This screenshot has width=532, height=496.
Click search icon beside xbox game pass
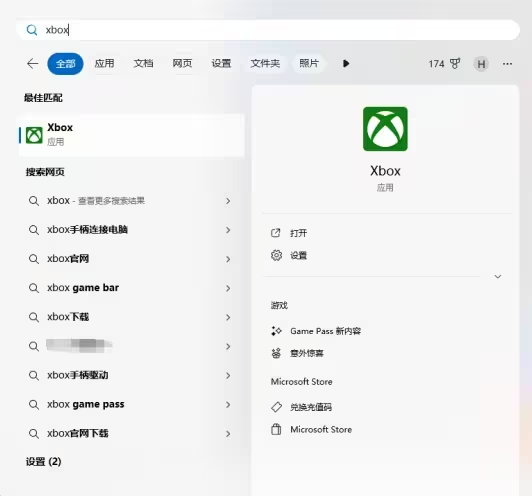[34, 405]
